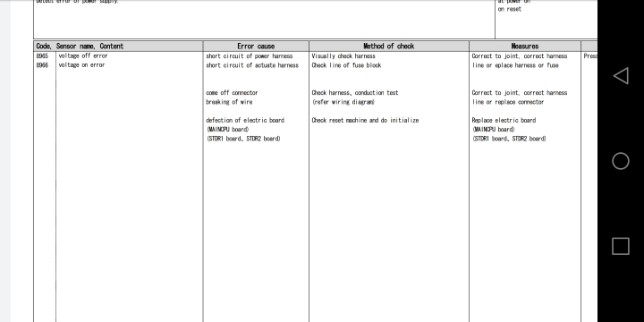Image resolution: width=644 pixels, height=322 pixels.
Task: Select 'defection of electric board' text
Action: tap(245, 121)
